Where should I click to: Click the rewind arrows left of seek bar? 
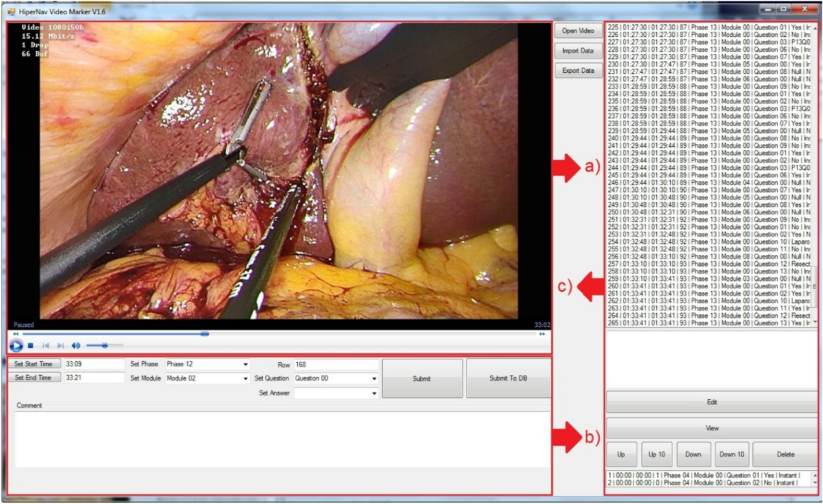pyautogui.click(x=16, y=334)
